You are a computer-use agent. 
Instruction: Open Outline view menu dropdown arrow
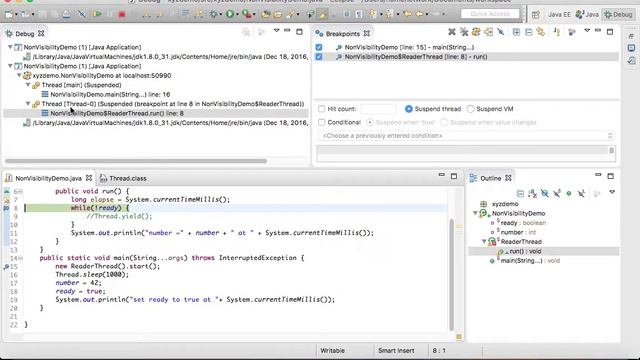coord(612,192)
